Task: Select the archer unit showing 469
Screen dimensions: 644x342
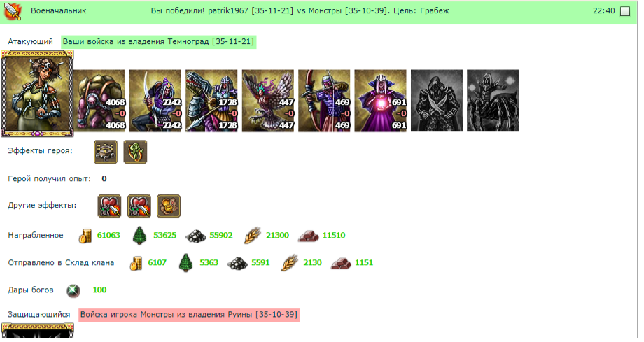Action: click(x=324, y=101)
